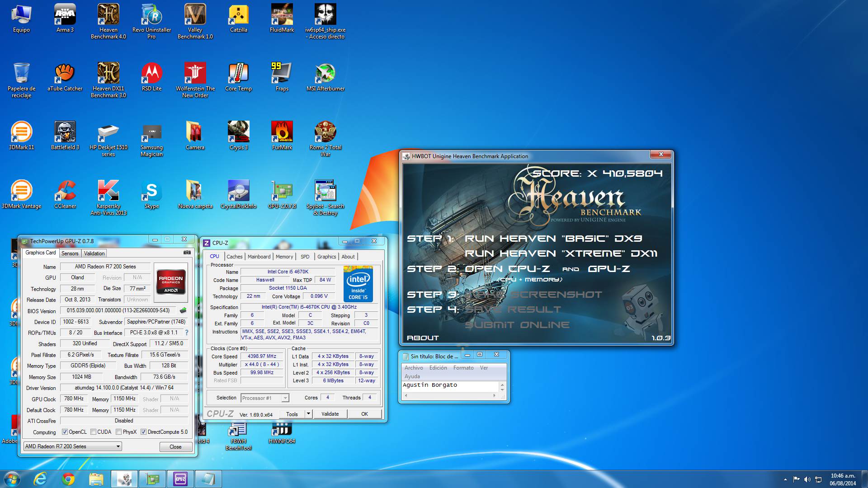Image resolution: width=868 pixels, height=488 pixels.
Task: Open CPU-Z Graphics tab
Action: (326, 257)
